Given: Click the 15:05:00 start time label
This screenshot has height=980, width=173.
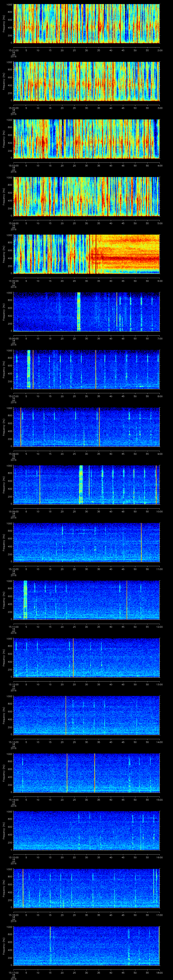Looking at the screenshot, I should 13,281.
